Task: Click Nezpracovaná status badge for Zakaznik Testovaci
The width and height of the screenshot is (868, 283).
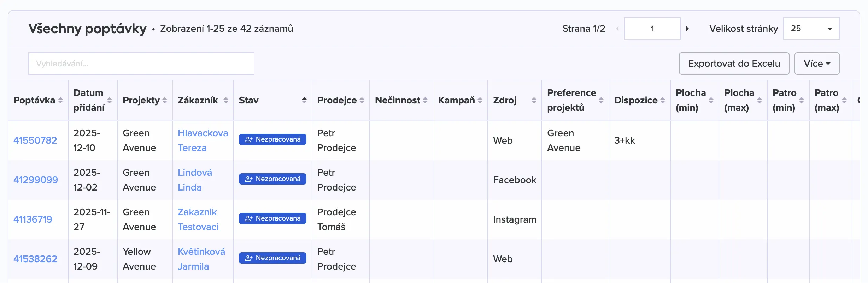Action: point(272,218)
